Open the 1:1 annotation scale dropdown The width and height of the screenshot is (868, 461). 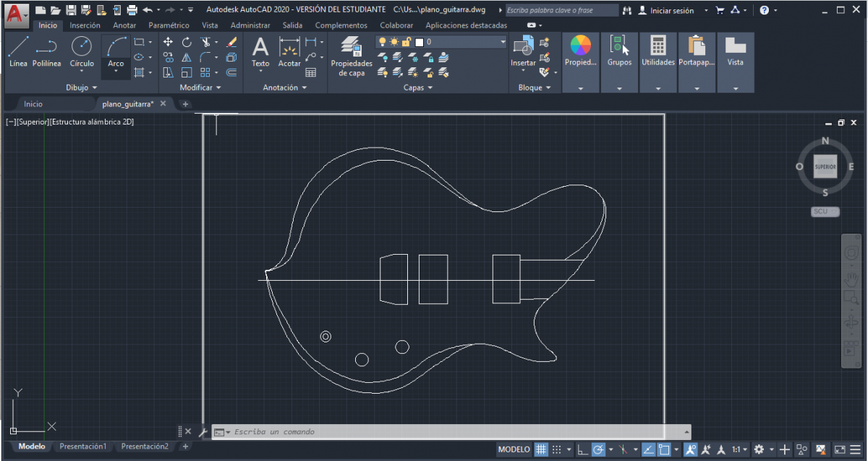[739, 449]
